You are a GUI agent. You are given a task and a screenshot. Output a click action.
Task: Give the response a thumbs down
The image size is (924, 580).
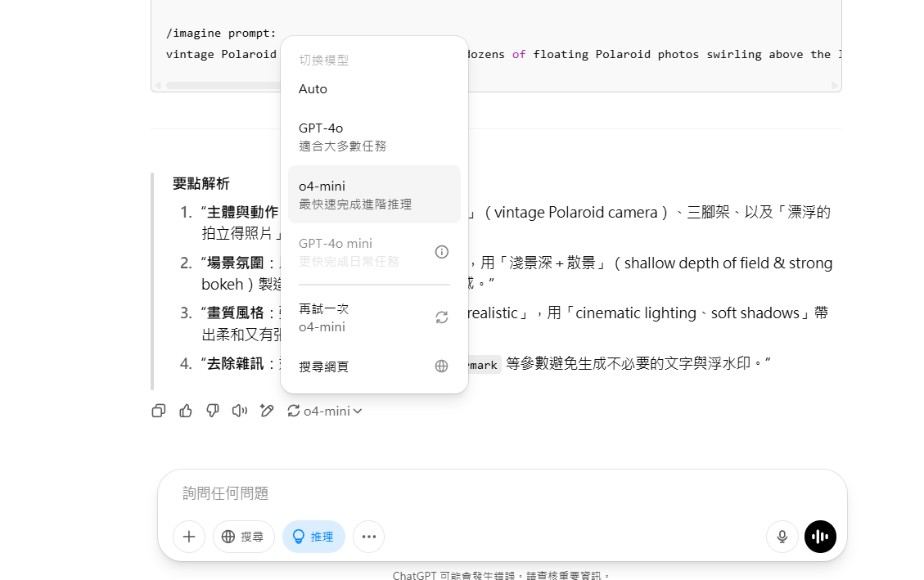[213, 411]
